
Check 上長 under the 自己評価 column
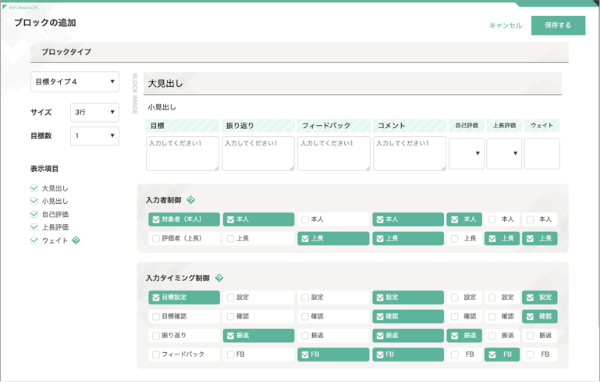464,238
